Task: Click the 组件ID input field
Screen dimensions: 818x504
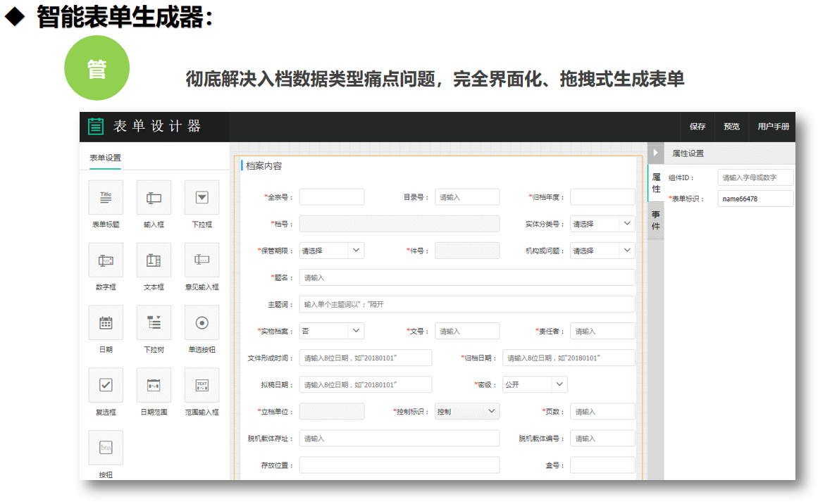Action: point(755,177)
